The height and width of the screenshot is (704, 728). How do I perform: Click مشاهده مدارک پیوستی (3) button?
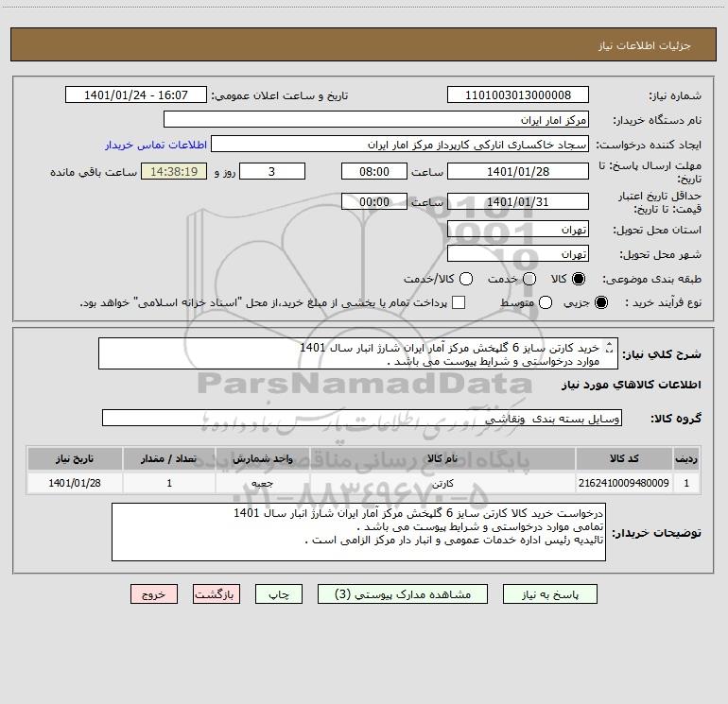403,594
